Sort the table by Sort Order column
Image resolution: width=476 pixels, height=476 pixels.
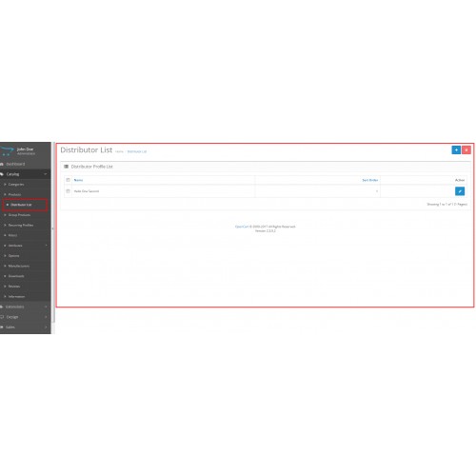click(x=370, y=180)
